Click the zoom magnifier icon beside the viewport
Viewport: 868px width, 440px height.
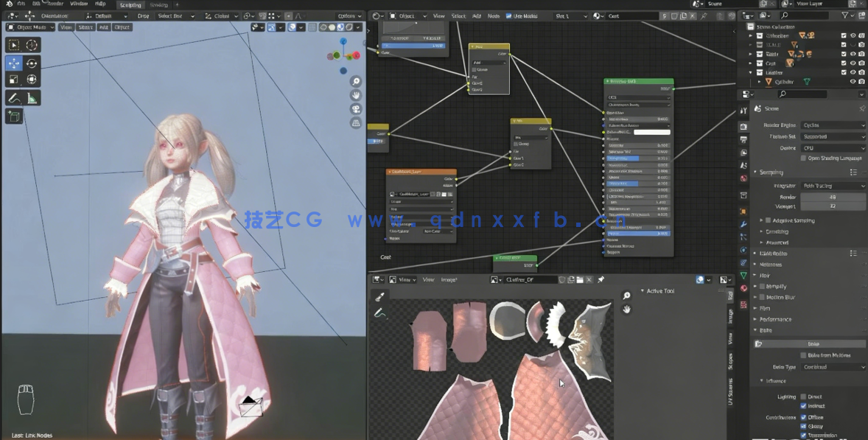pyautogui.click(x=356, y=81)
